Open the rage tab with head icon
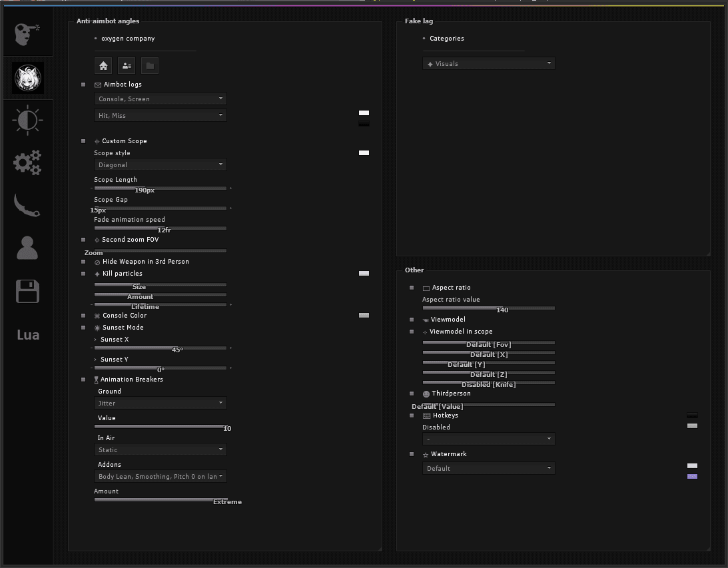The image size is (728, 568). click(27, 34)
